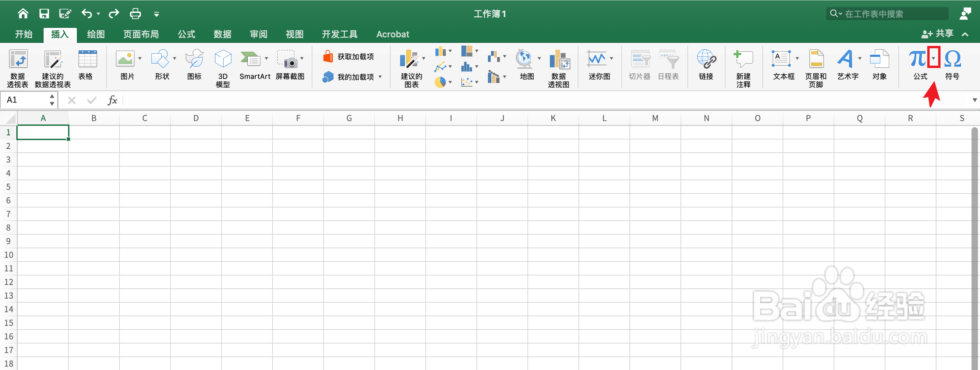Open the 形状 shapes icon
The width and height of the screenshot is (980, 370).
point(160,59)
